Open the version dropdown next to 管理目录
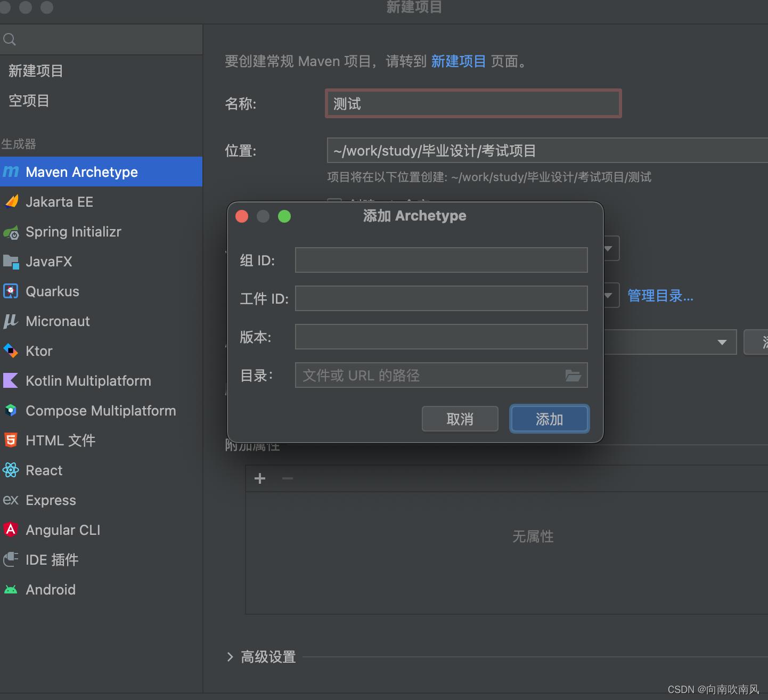The height and width of the screenshot is (700, 768). [x=608, y=295]
